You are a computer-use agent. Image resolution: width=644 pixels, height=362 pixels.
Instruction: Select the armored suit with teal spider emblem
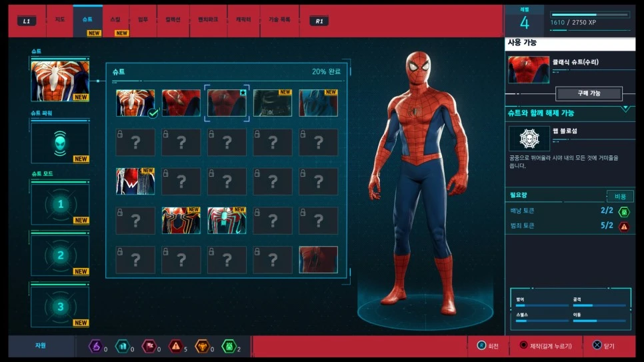pos(227,220)
